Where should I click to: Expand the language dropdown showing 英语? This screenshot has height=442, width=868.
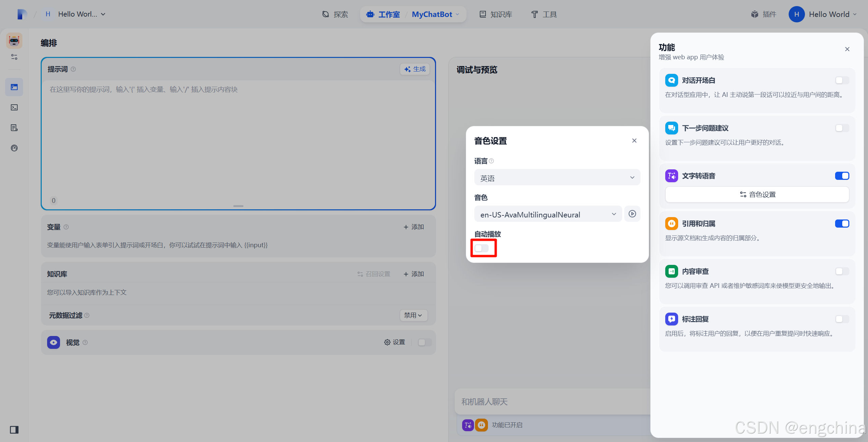click(x=557, y=177)
